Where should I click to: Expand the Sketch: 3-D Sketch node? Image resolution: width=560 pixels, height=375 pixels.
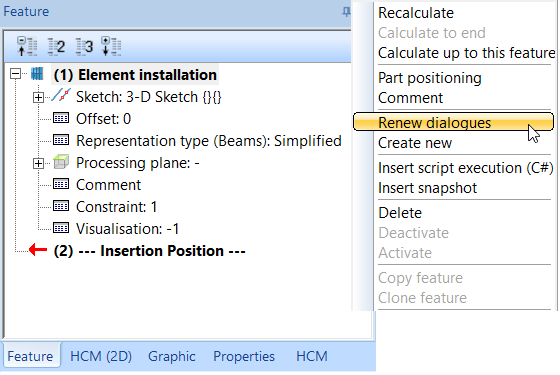(38, 97)
